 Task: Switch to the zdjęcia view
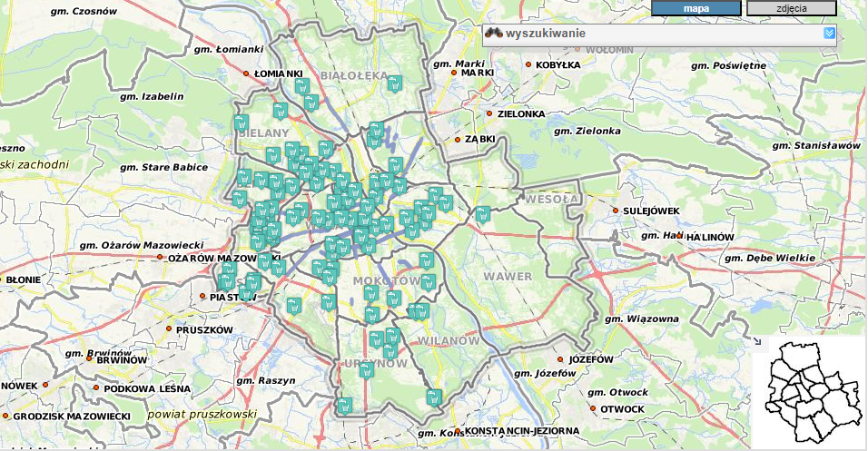(x=791, y=8)
